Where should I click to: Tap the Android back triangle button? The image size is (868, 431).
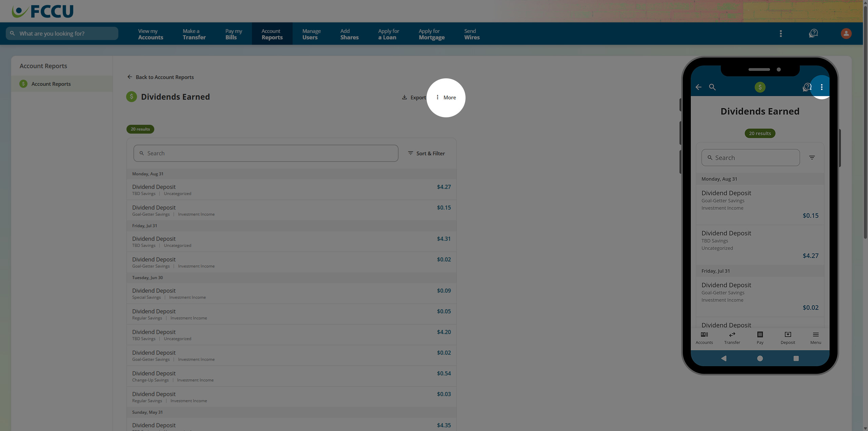click(724, 358)
